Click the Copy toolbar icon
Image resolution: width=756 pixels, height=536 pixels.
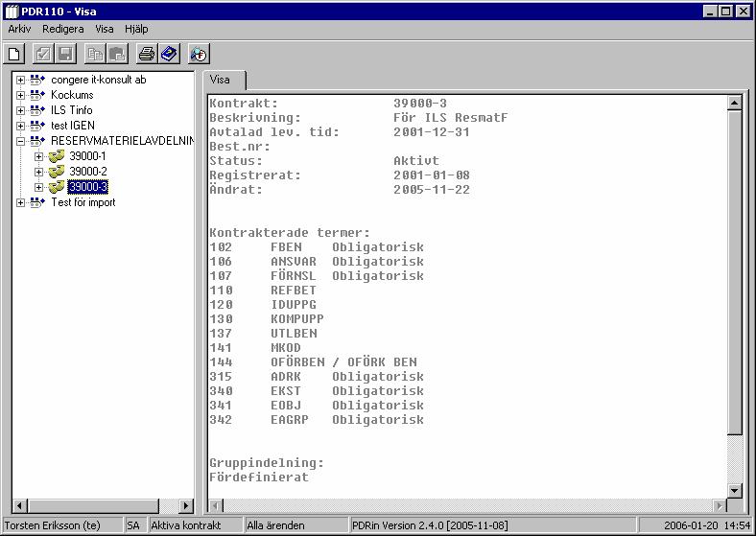click(x=95, y=54)
